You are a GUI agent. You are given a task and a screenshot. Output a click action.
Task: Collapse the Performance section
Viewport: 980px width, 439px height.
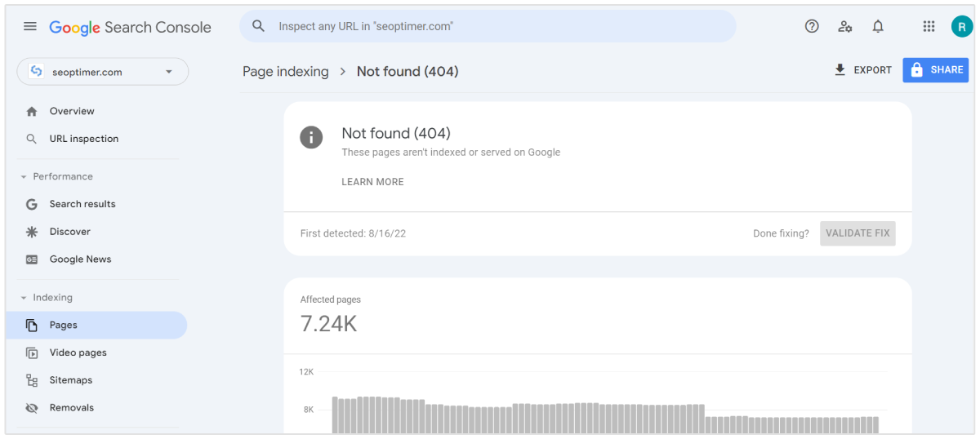pyautogui.click(x=24, y=177)
